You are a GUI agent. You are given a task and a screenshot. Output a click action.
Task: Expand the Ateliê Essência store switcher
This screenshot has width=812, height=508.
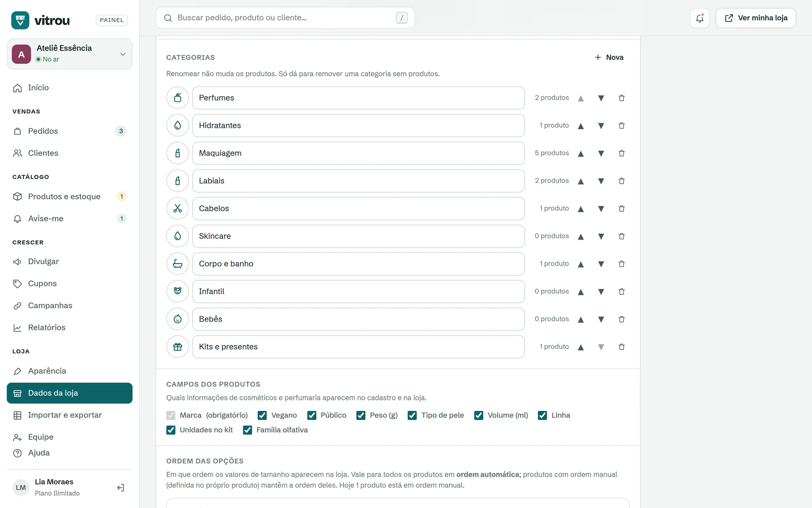click(69, 54)
